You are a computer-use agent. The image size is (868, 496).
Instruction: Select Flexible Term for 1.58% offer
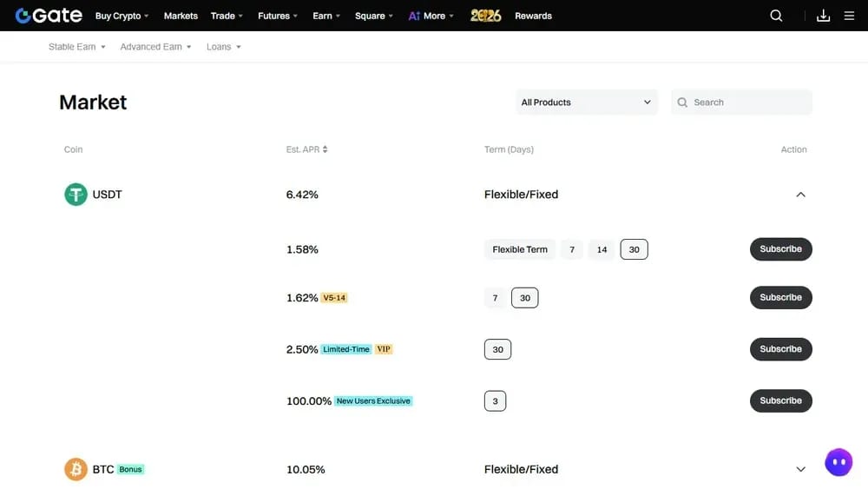coord(520,249)
